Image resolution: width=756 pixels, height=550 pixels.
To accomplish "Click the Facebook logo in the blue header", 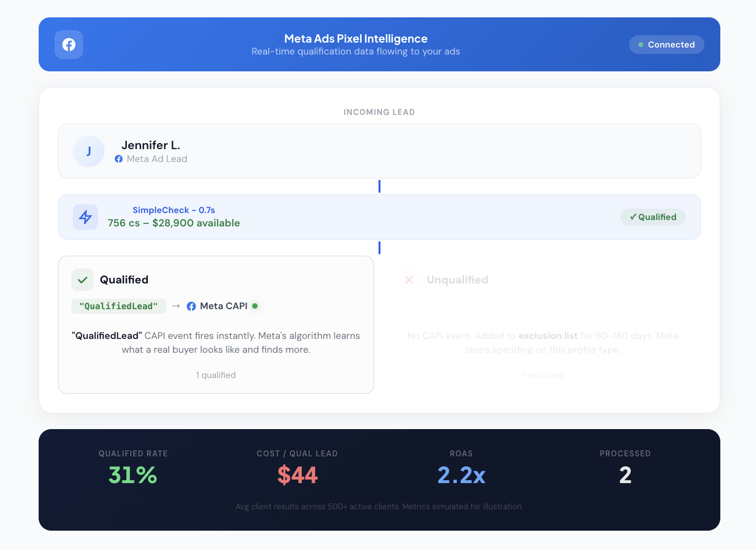I will pyautogui.click(x=69, y=45).
